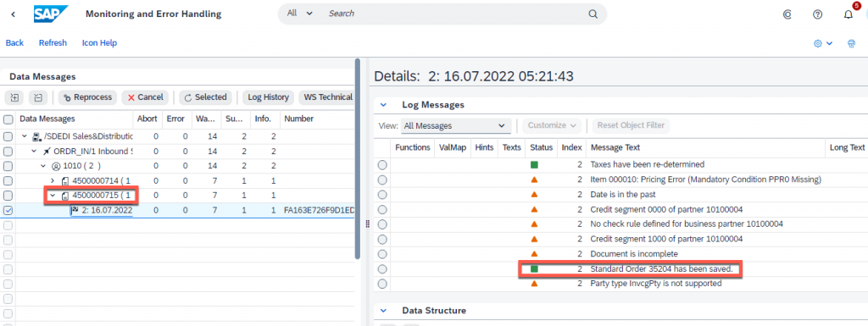
Task: Click the Selected refresh button
Action: [205, 98]
